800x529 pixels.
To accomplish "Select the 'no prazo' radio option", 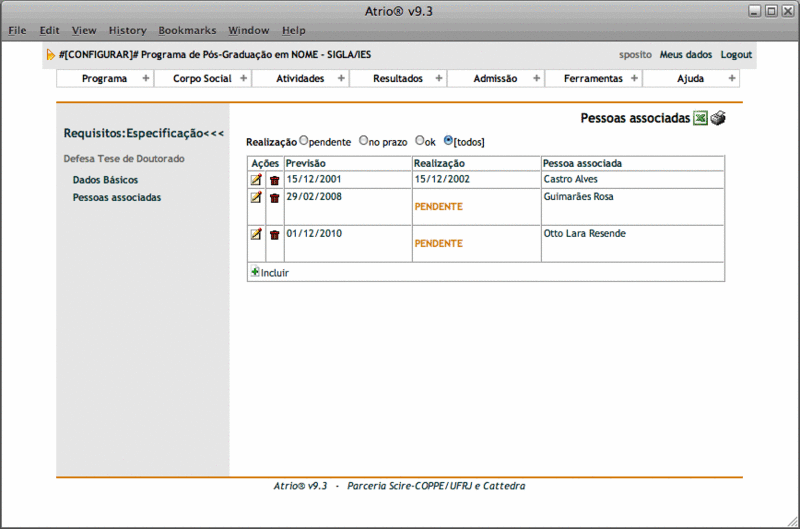I will click(x=363, y=141).
